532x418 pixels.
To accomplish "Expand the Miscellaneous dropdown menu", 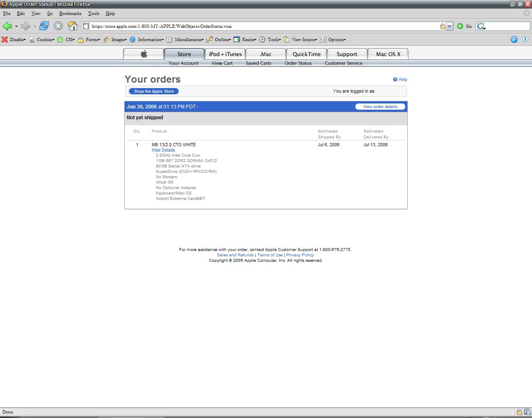I will pos(202,40).
